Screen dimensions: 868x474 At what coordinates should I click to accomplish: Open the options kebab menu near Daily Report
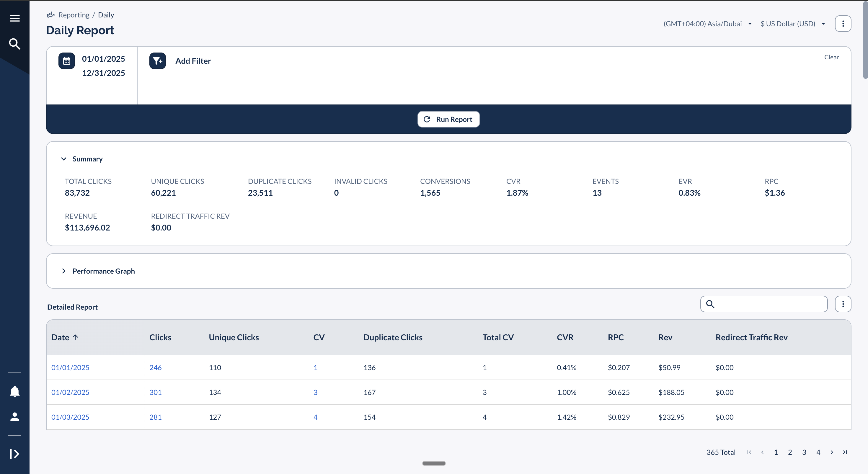point(843,24)
